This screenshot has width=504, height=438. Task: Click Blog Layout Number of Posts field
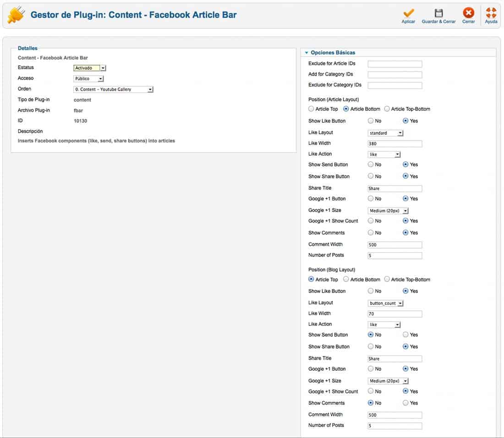coord(394,426)
